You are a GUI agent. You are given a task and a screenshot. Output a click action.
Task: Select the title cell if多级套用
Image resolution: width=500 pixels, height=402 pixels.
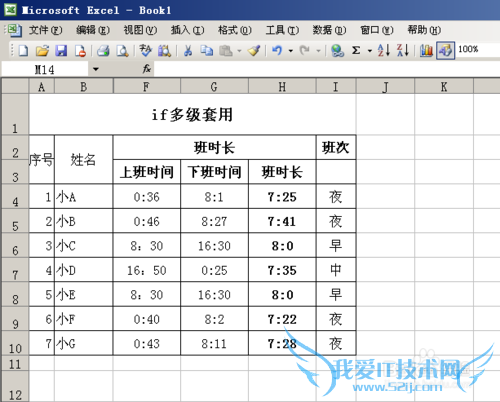click(x=192, y=114)
